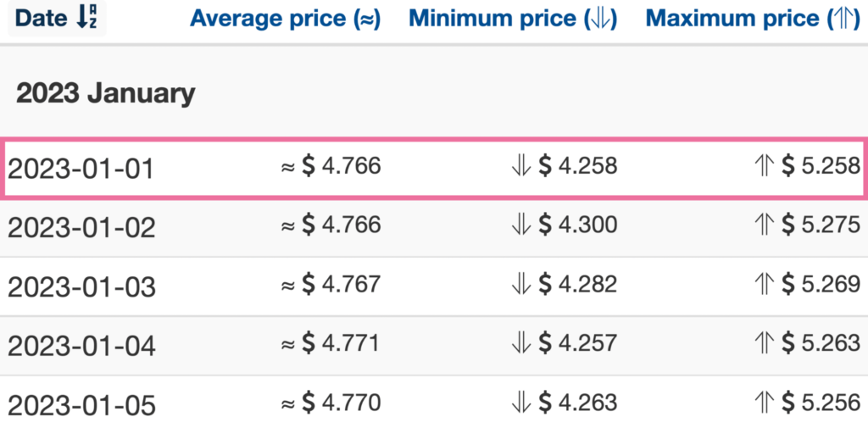Sort by Average price column

click(285, 19)
